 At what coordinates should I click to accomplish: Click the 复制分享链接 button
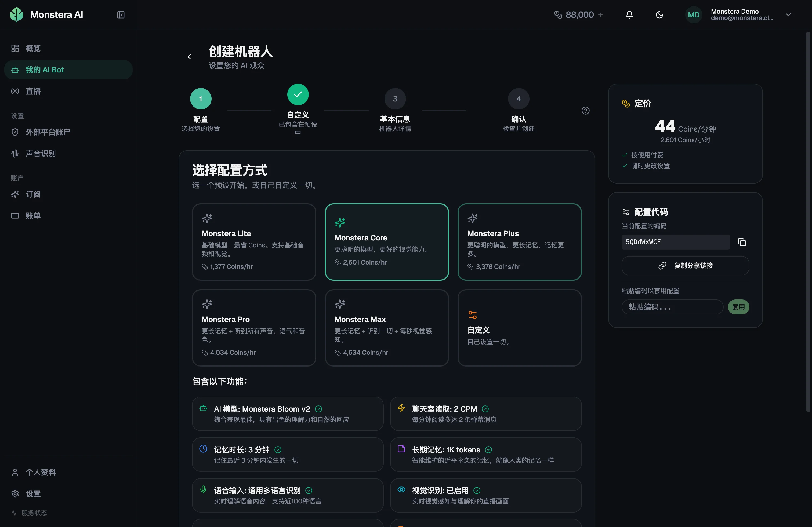pos(685,266)
